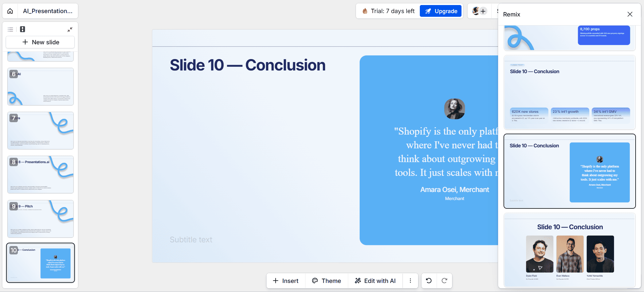Choose the 8,700 props remix layout
The height and width of the screenshot is (292, 644).
coord(569,38)
